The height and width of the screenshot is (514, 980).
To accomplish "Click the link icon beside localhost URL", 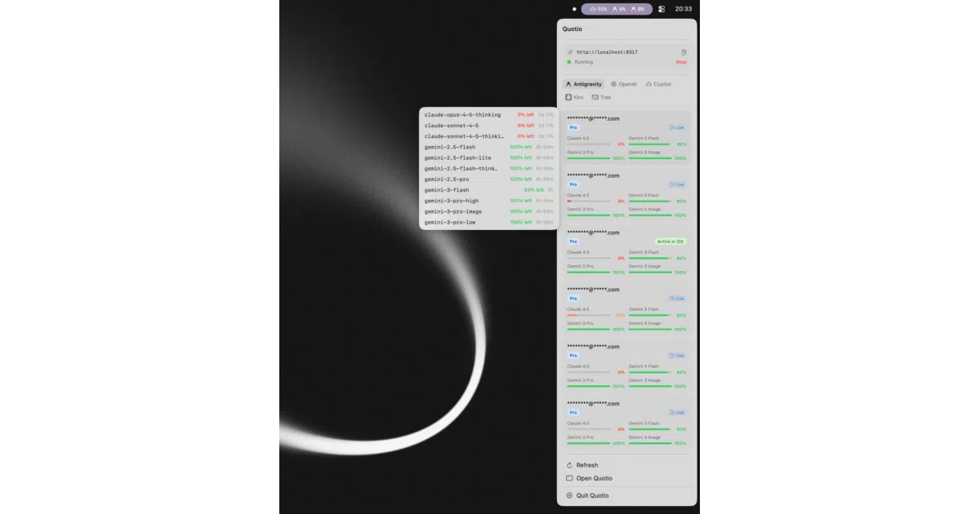I will (x=570, y=52).
